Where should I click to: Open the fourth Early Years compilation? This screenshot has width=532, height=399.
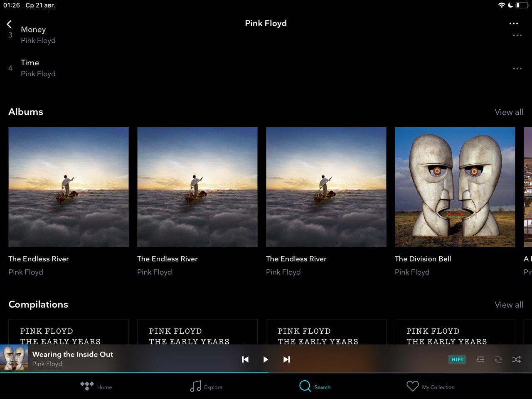pos(455,332)
